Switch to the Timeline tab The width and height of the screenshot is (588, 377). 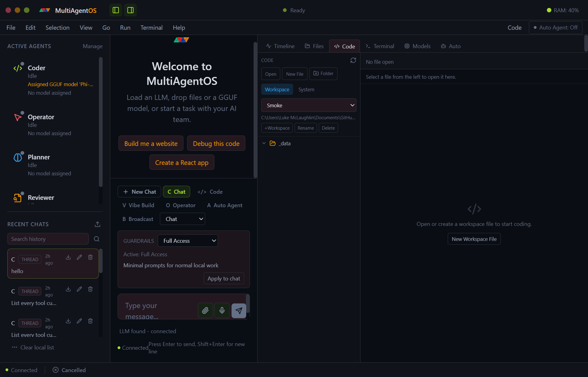(280, 46)
